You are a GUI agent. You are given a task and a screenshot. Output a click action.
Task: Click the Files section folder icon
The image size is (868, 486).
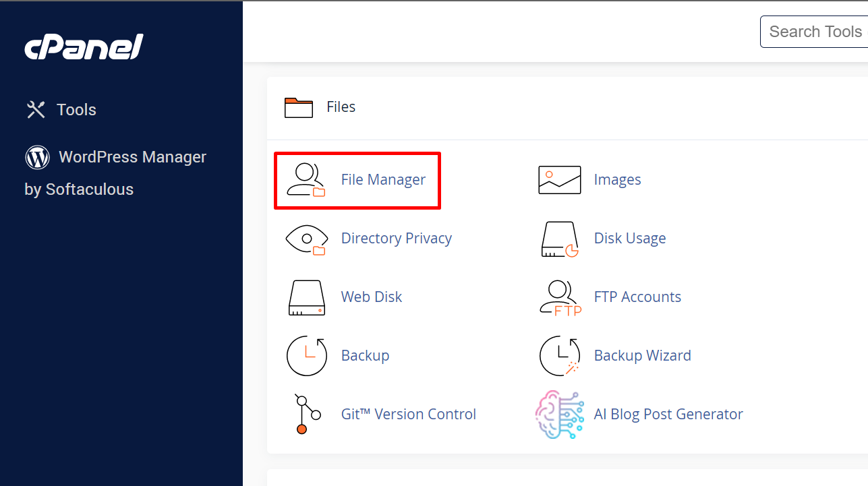coord(299,107)
